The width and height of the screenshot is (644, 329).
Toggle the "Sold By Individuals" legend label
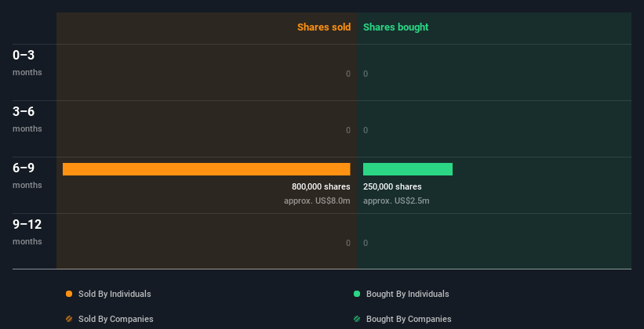pos(114,294)
